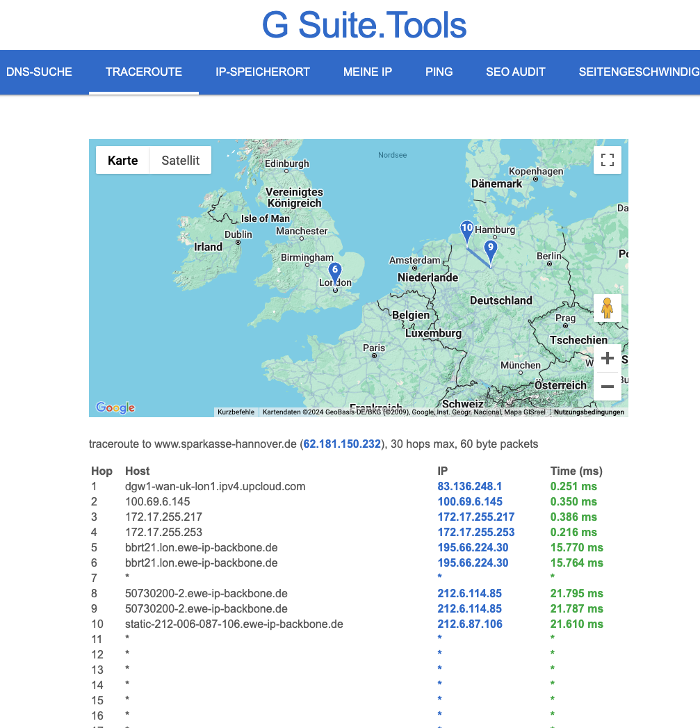This screenshot has height=728, width=700.
Task: Click the G Suite.Tools site title
Action: (364, 25)
